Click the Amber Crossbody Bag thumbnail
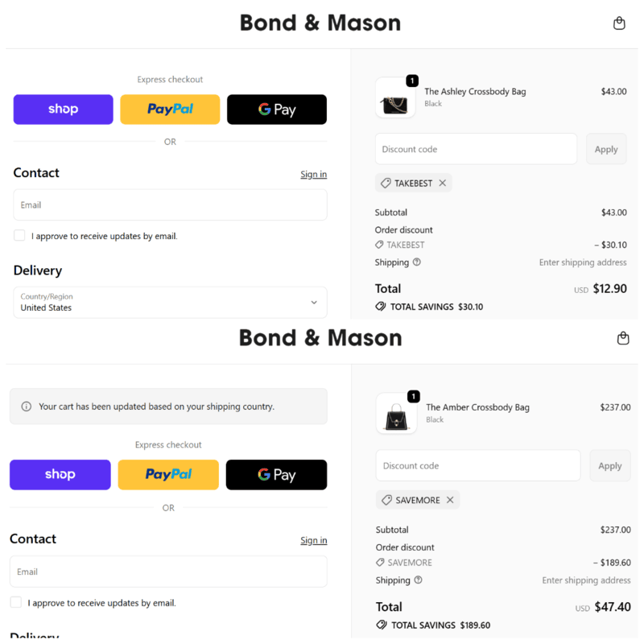 pos(396,414)
